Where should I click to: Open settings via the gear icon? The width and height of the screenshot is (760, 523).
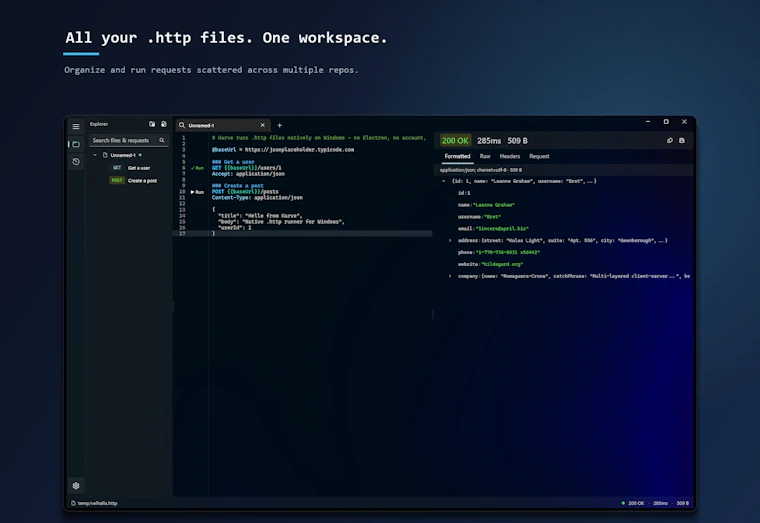[76, 485]
